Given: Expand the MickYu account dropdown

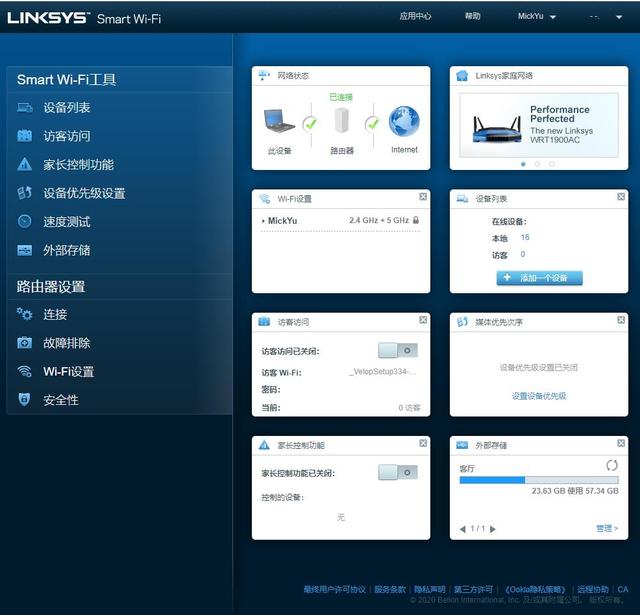Looking at the screenshot, I should click(537, 16).
